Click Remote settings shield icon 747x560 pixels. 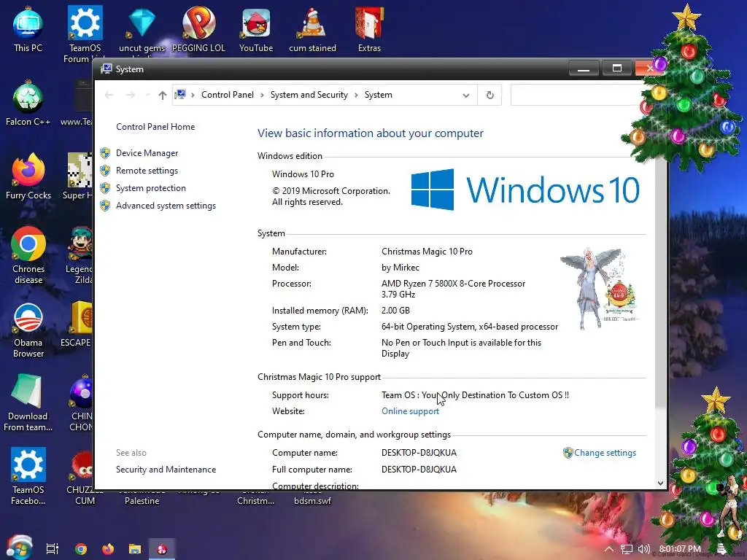click(x=105, y=171)
